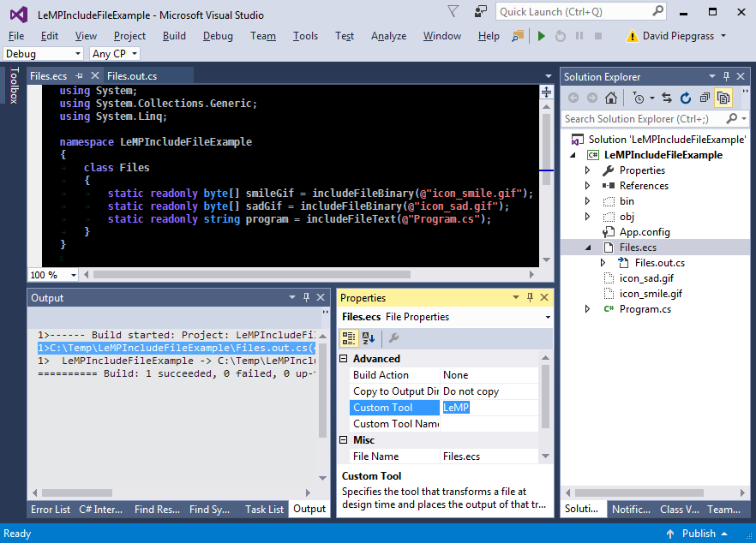The width and height of the screenshot is (756, 543).
Task: Collapse the Files.ecs tree node
Action: pyautogui.click(x=588, y=248)
